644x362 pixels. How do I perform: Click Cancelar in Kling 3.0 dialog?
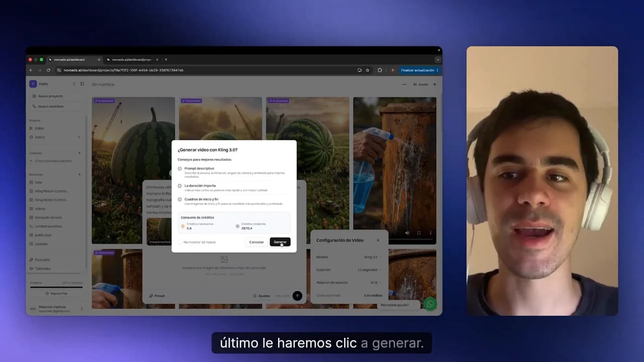[257, 242]
